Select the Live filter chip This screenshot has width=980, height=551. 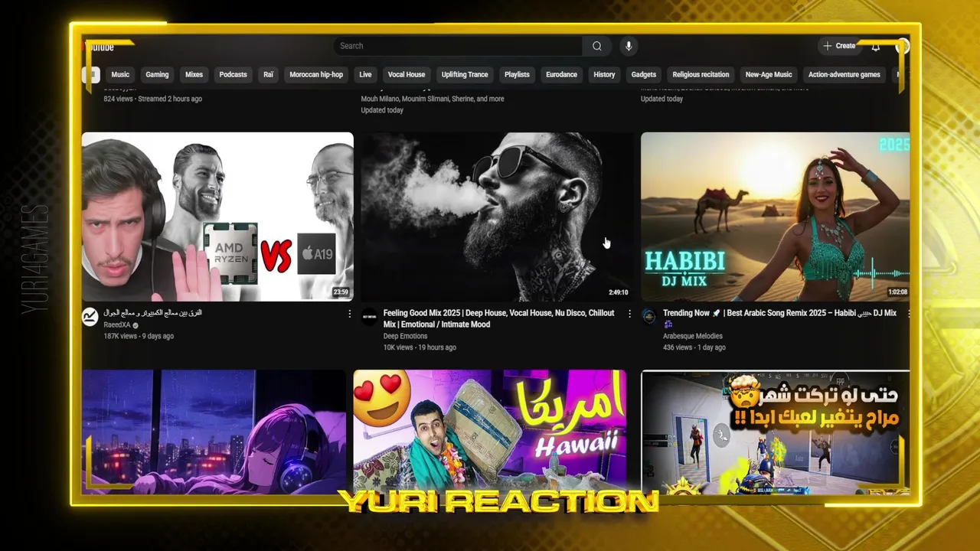pos(365,74)
